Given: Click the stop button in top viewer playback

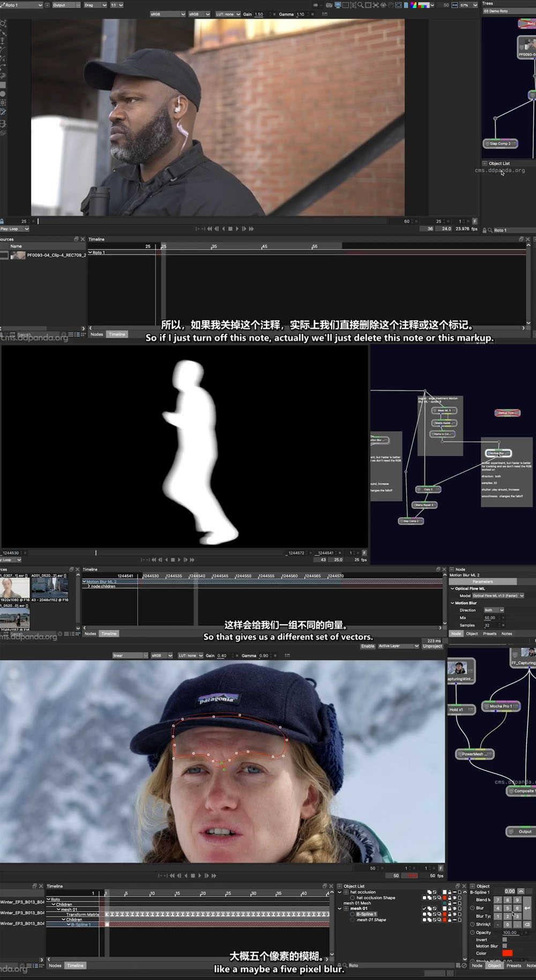Looking at the screenshot, I should coord(230,229).
